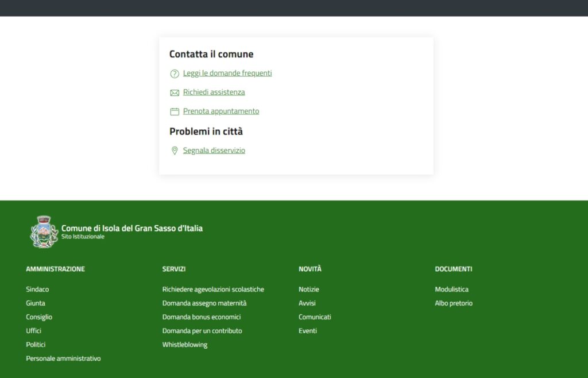Screen dimensions: 588x378
Task: Open Modulistica under Documenti
Action: pos(451,290)
